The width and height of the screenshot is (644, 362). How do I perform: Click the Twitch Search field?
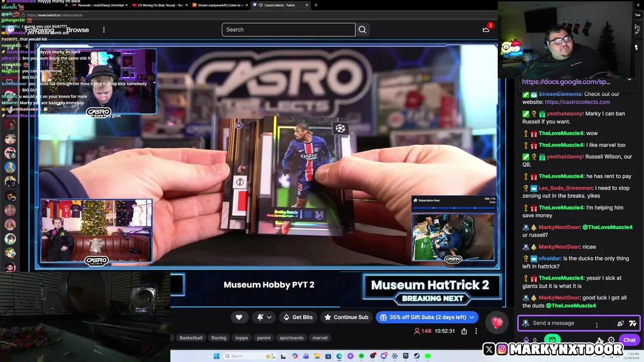click(x=288, y=30)
